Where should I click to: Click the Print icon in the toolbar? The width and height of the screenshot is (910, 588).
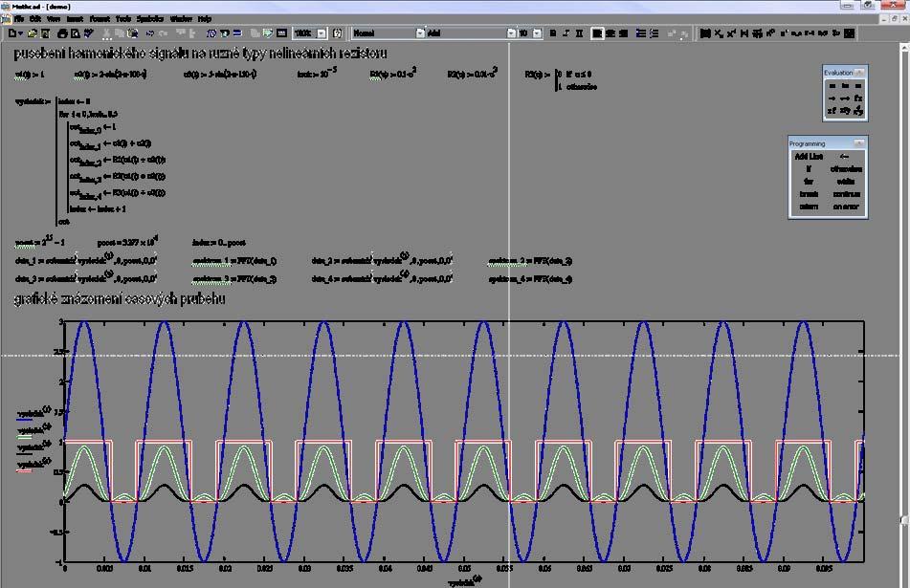[x=62, y=33]
